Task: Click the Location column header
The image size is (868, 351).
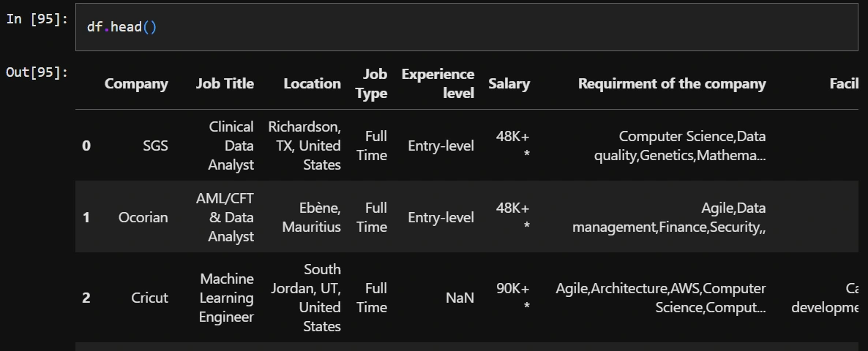Action: [312, 83]
